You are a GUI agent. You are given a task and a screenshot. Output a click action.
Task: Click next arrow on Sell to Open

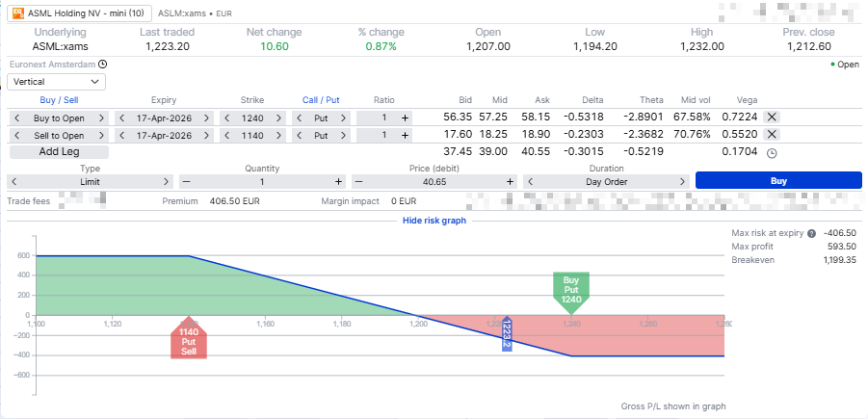101,135
